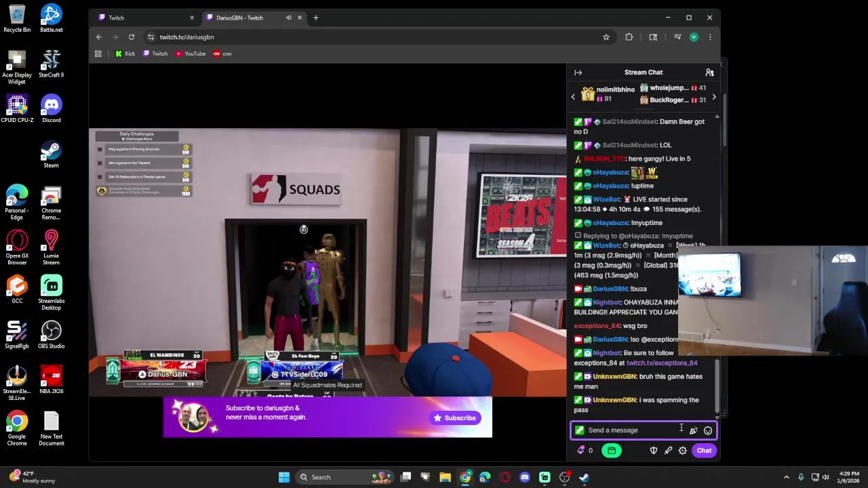Open the weather widget showing 42°F

tap(33, 477)
